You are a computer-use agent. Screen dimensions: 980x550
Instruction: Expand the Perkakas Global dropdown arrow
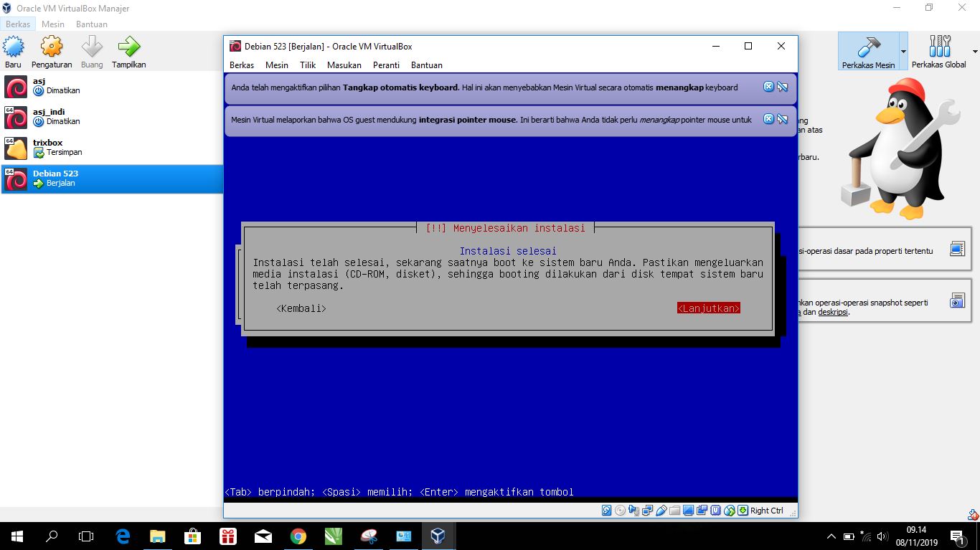click(x=975, y=52)
